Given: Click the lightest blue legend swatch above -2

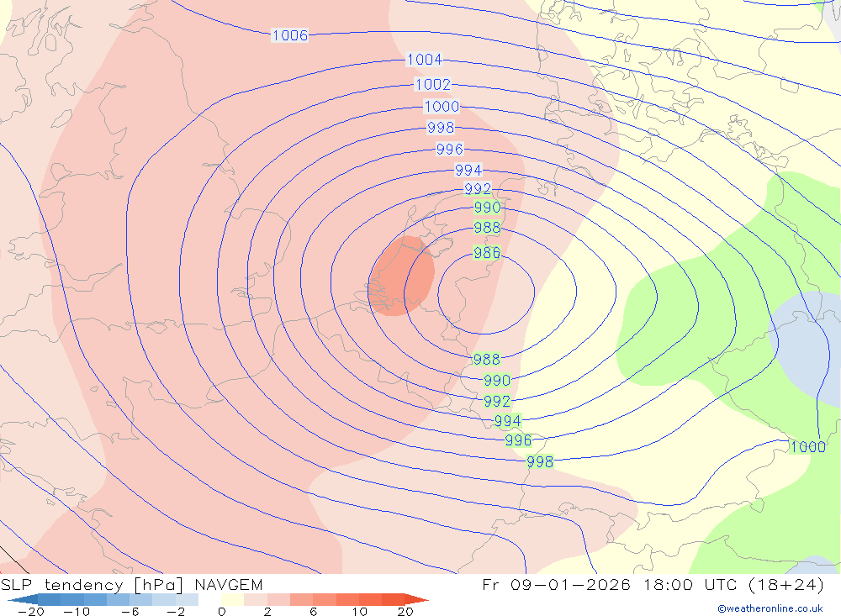Looking at the screenshot, I should click(x=187, y=599).
